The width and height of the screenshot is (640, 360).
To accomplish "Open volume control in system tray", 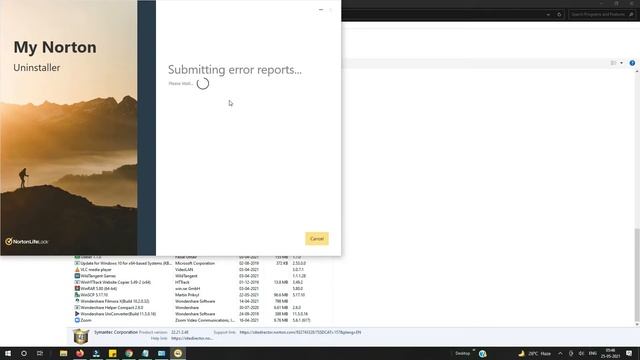I will 581,353.
